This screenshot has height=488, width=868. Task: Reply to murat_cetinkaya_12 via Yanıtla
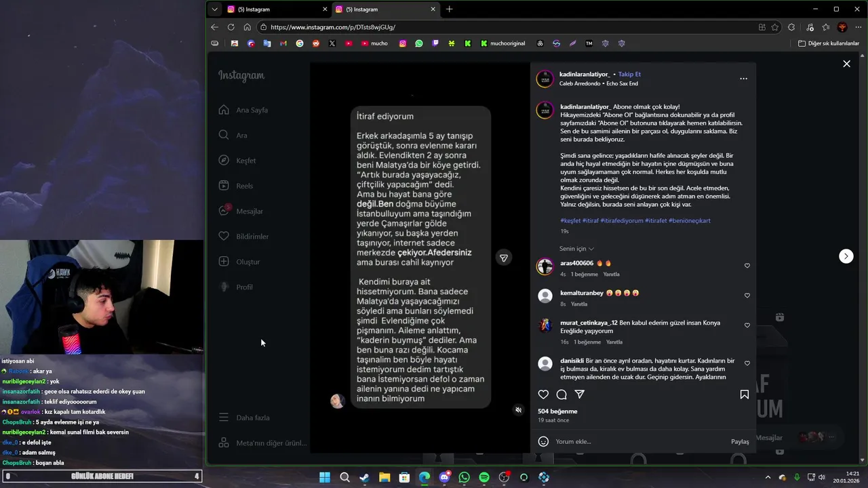(614, 342)
